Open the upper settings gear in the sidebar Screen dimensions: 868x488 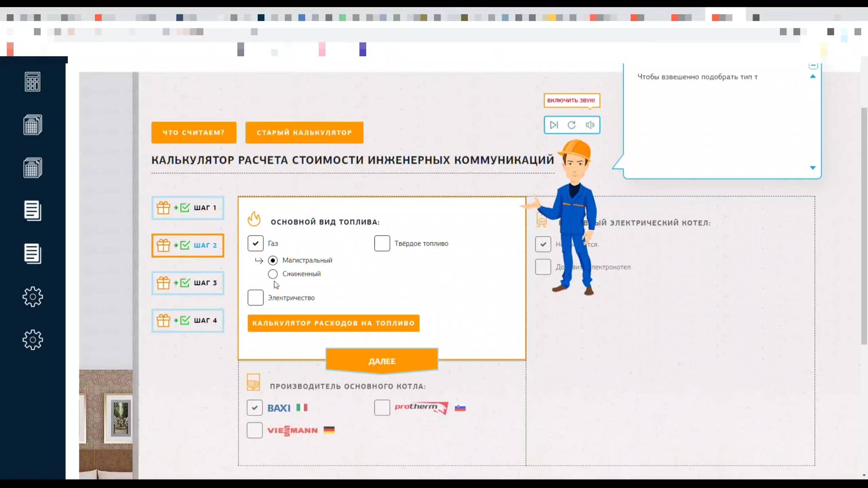click(33, 297)
